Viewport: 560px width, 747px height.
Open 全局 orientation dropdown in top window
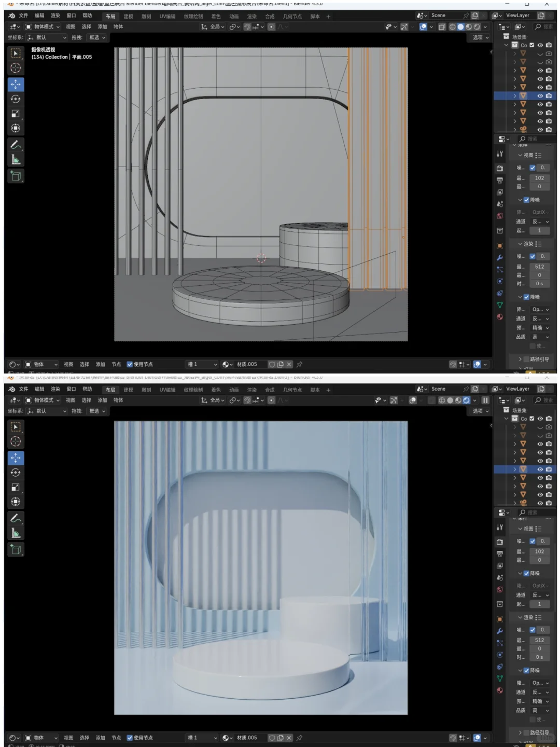[213, 27]
